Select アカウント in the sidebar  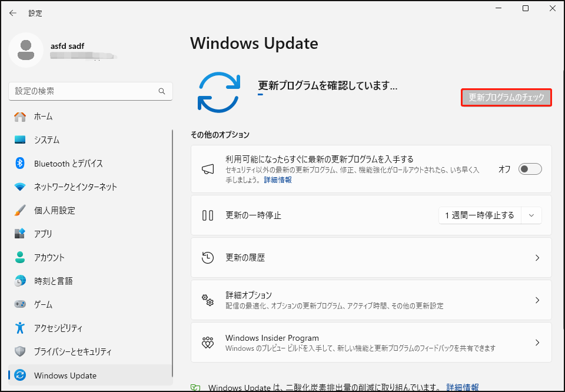[x=90, y=257]
